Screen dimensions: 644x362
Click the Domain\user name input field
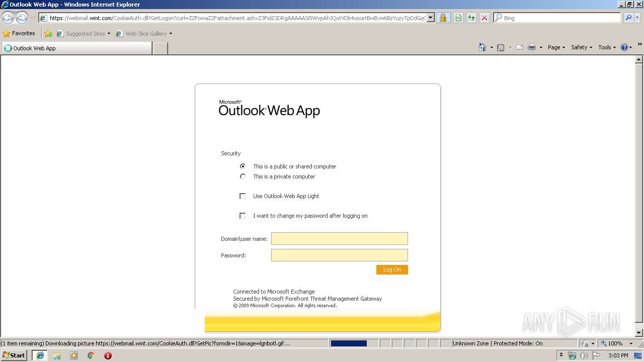click(x=340, y=238)
